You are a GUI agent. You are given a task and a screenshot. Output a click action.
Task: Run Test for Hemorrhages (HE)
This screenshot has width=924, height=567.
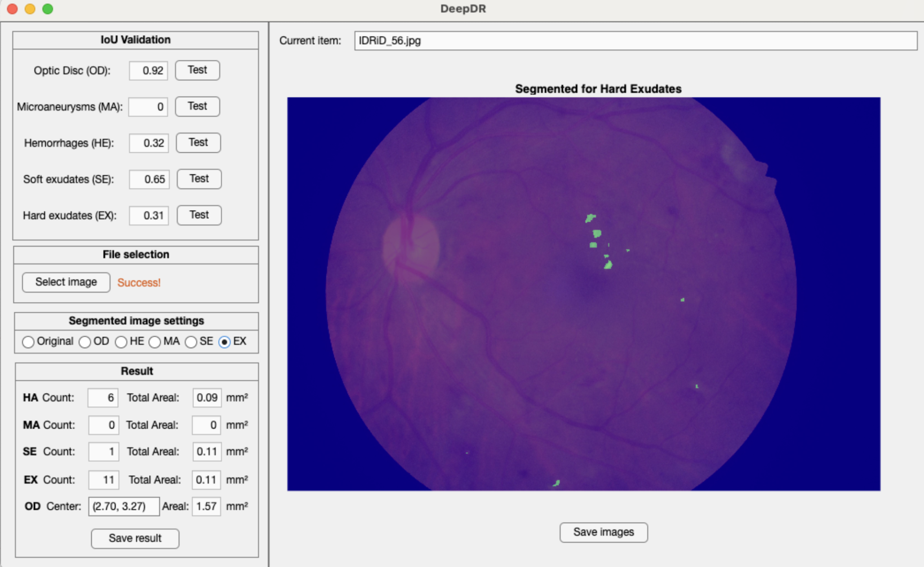click(198, 143)
